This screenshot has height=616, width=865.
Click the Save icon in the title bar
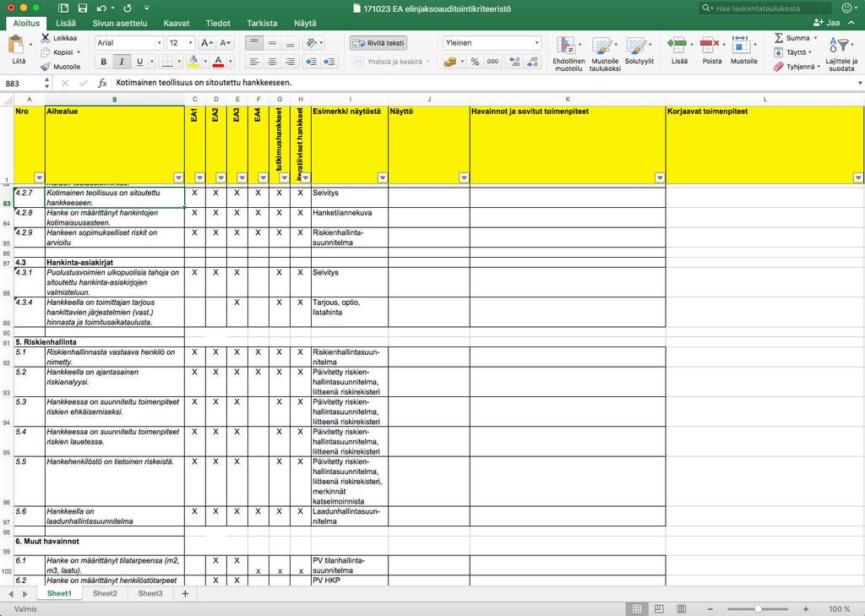coord(83,8)
